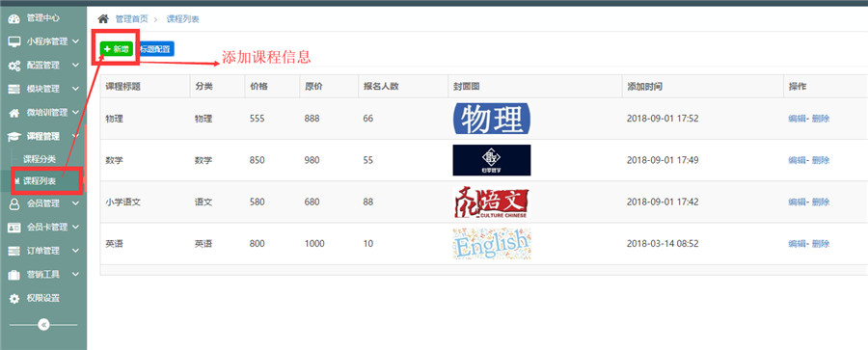Viewport: 868px width, 350px height.
Task: Click the 课程列表 breadcrumb text
Action: 182,19
